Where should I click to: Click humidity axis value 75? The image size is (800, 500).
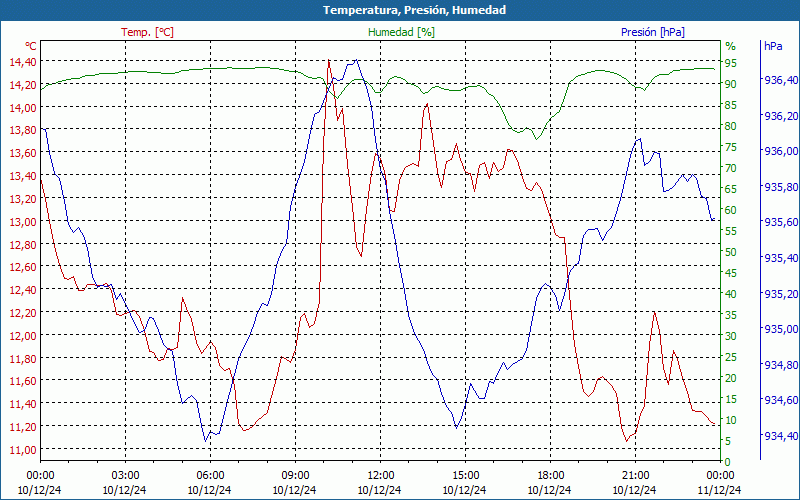pos(731,147)
